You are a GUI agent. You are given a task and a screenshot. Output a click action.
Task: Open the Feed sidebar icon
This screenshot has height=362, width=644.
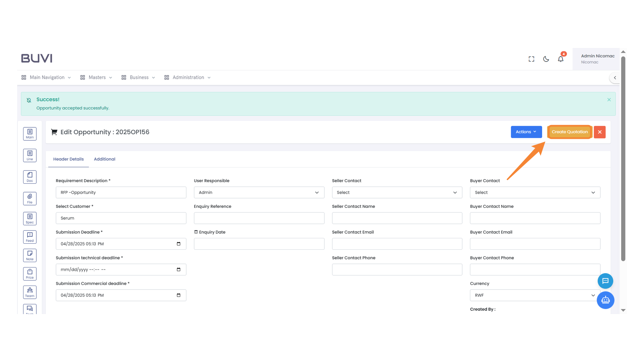pos(30,237)
